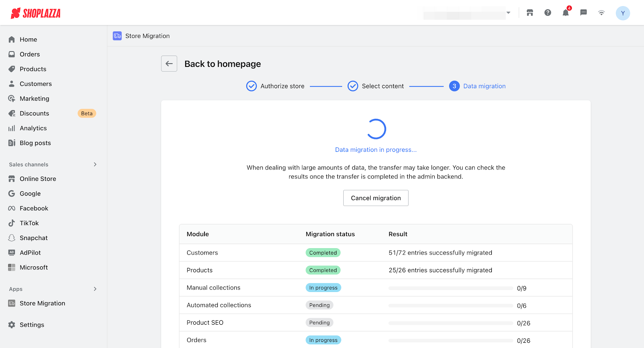This screenshot has height=348, width=644.
Task: Click the Store Migration app icon in header
Action: [x=117, y=36]
